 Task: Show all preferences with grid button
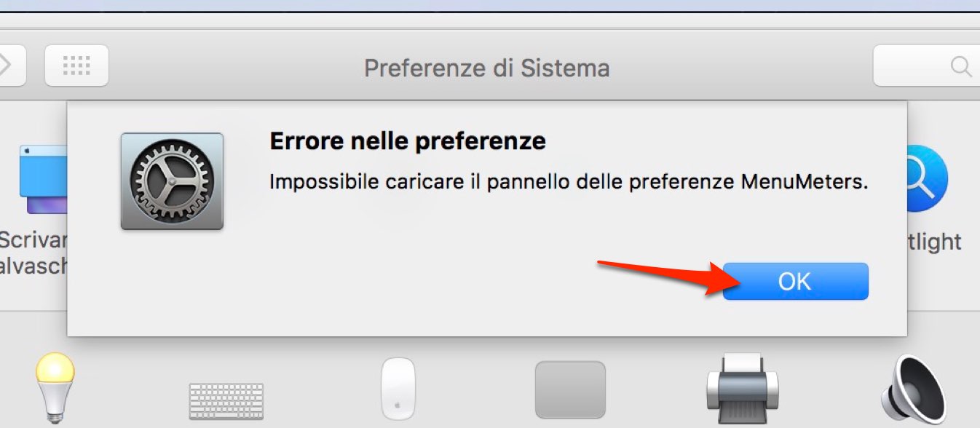pyautogui.click(x=76, y=66)
